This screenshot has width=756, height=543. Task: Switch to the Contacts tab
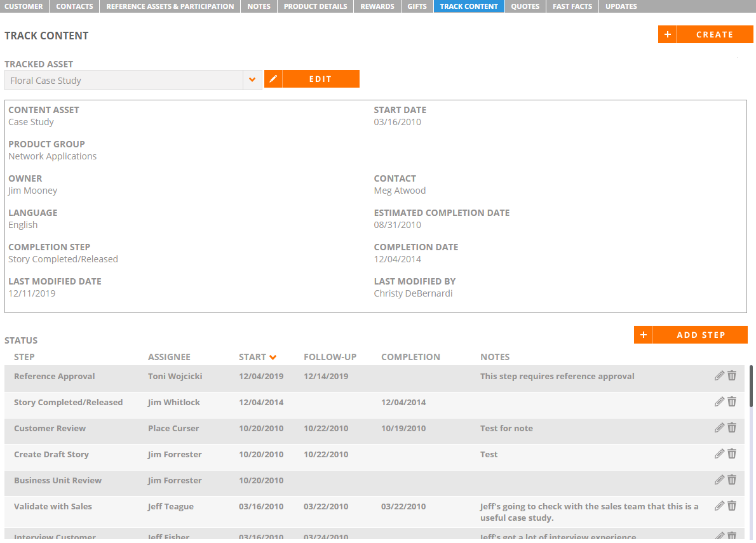pyautogui.click(x=75, y=6)
